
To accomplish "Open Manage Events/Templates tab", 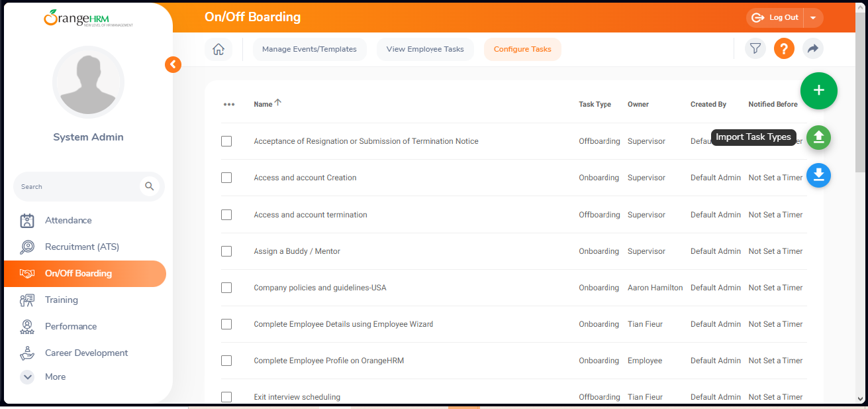I will [309, 49].
